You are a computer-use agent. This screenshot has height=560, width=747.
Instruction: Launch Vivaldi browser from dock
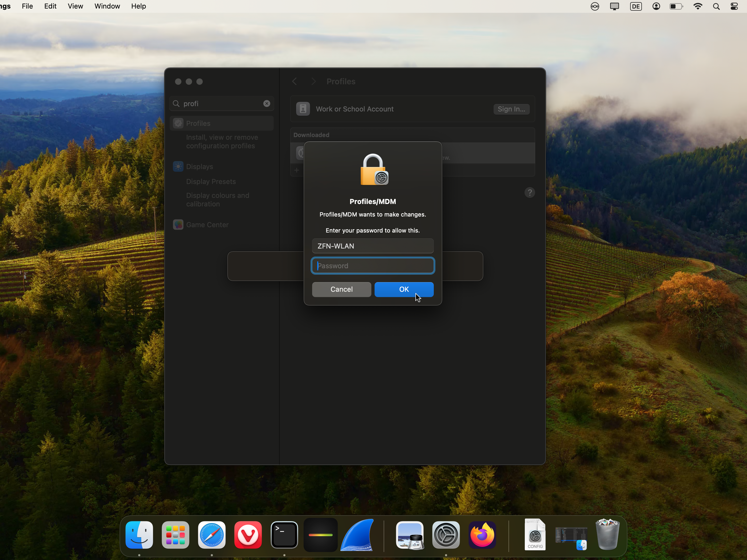click(248, 535)
